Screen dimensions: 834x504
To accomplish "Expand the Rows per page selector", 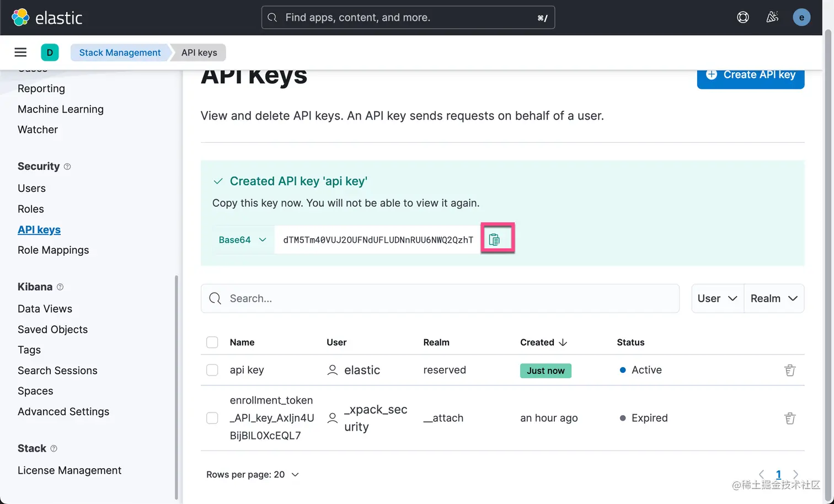I will (x=252, y=474).
